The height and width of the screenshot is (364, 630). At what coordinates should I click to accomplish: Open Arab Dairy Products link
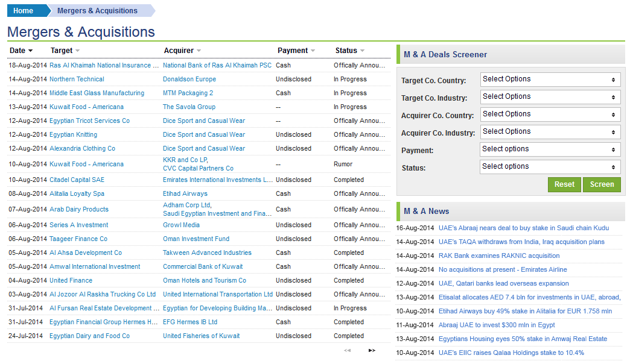pyautogui.click(x=78, y=210)
